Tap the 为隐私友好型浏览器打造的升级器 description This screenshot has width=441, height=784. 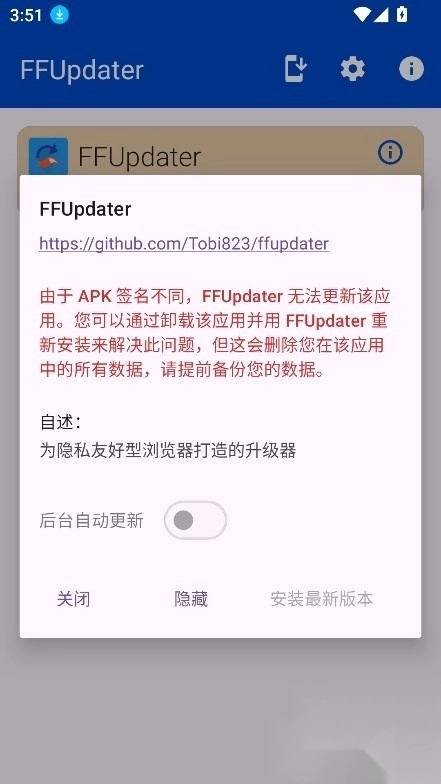[x=168, y=450]
